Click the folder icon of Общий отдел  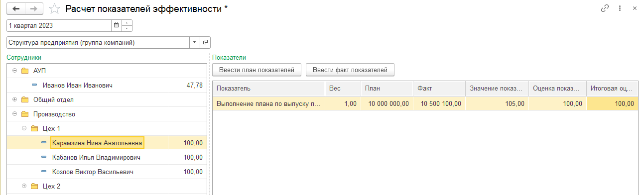pyautogui.click(x=25, y=100)
